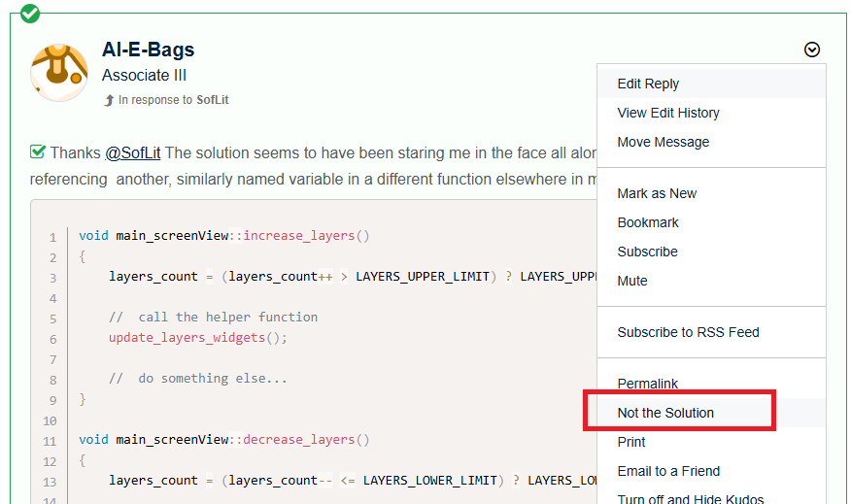
Task: Open SofLit parent post link
Action: [x=212, y=100]
